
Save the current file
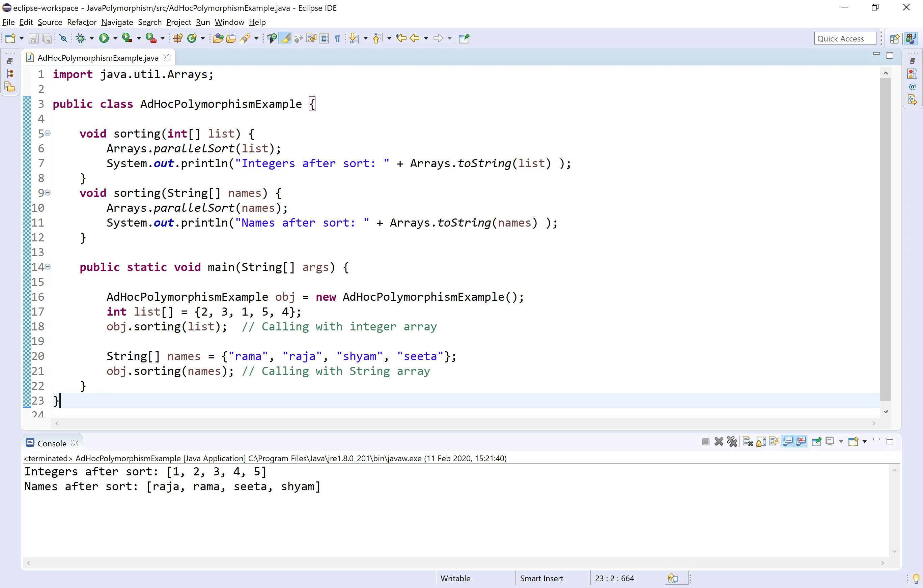34,38
